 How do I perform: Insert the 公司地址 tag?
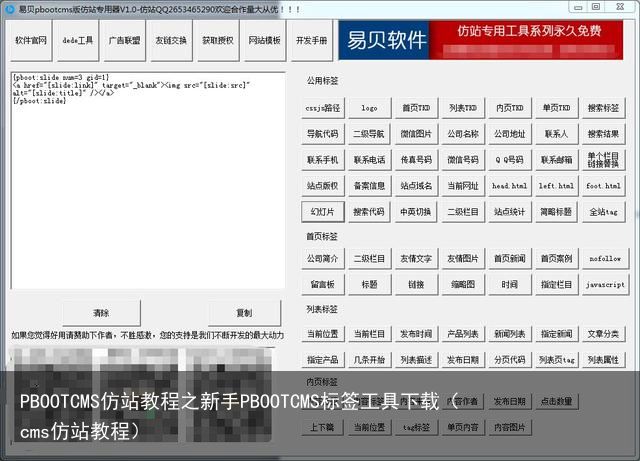[510, 134]
